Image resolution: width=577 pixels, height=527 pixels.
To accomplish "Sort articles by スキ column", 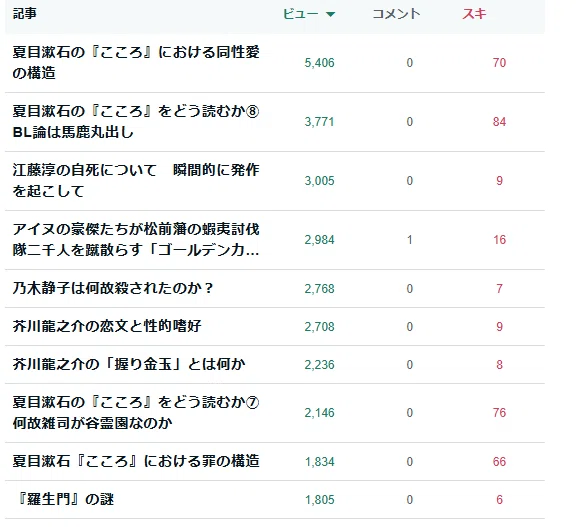I will 474,14.
